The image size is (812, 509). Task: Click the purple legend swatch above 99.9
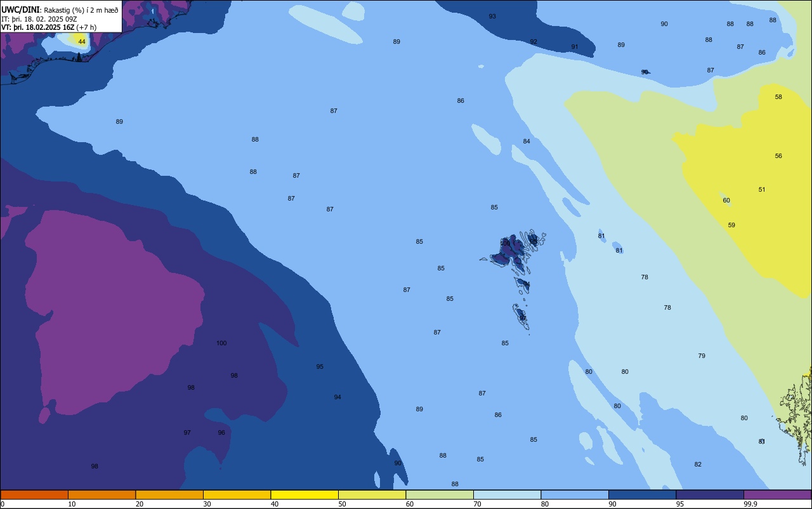[777, 494]
